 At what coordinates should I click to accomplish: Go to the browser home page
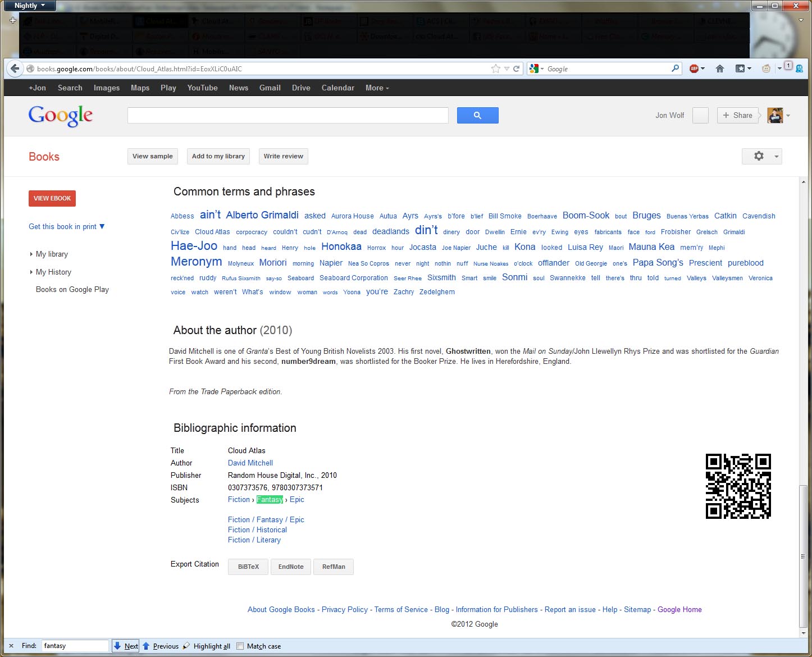[x=720, y=69]
